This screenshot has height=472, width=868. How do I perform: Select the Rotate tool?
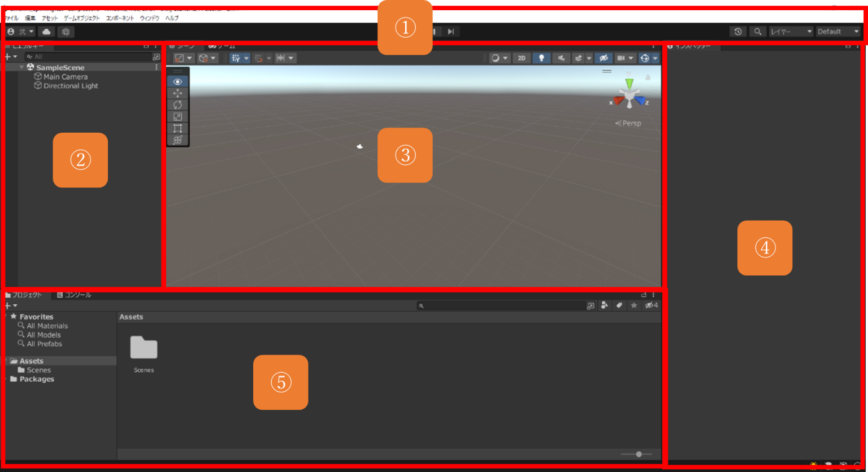point(177,105)
